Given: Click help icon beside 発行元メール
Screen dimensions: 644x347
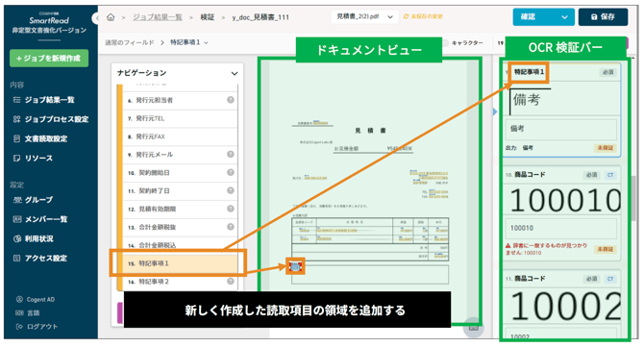Looking at the screenshot, I should tap(231, 154).
